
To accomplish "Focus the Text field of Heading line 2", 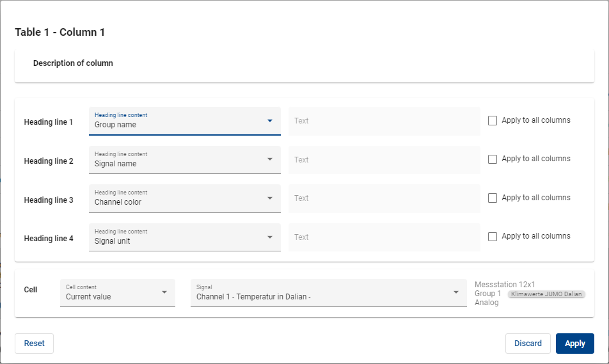I will click(384, 160).
